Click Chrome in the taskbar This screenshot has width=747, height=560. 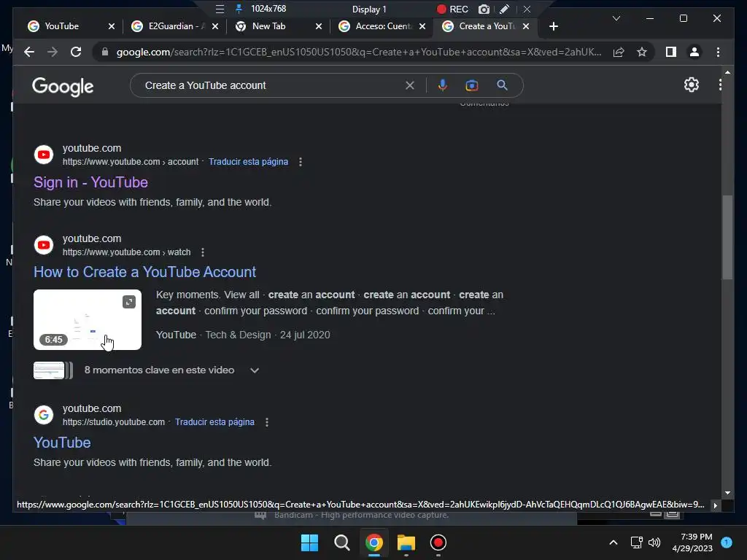(374, 542)
